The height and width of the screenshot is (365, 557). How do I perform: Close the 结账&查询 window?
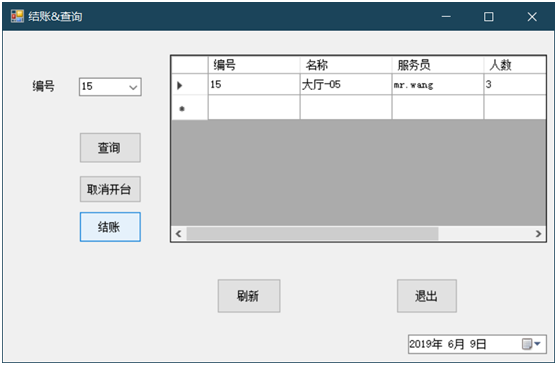pos(532,17)
